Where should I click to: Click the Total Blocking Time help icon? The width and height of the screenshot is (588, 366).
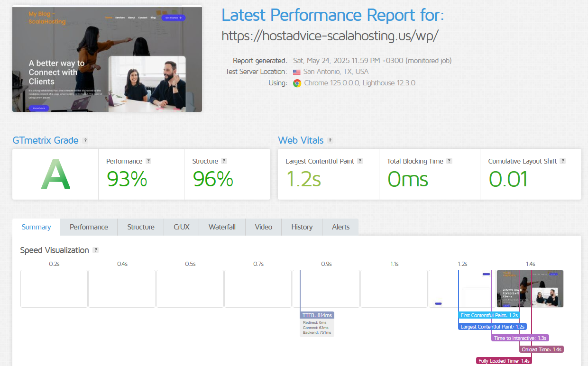tap(449, 161)
